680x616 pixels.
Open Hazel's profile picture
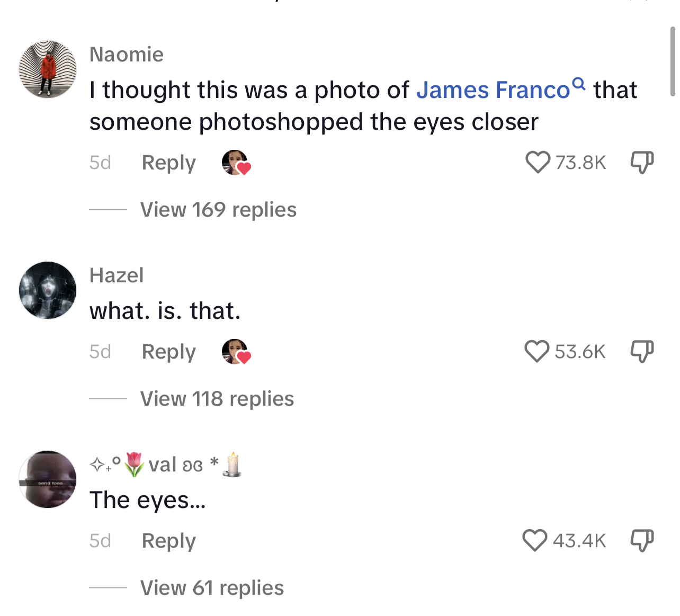pos(48,290)
